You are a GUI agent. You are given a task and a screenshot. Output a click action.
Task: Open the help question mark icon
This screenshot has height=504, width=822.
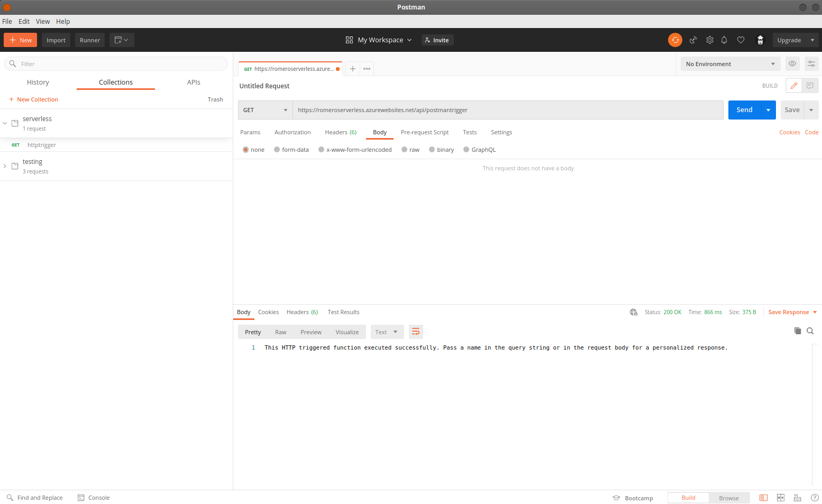pyautogui.click(x=815, y=498)
